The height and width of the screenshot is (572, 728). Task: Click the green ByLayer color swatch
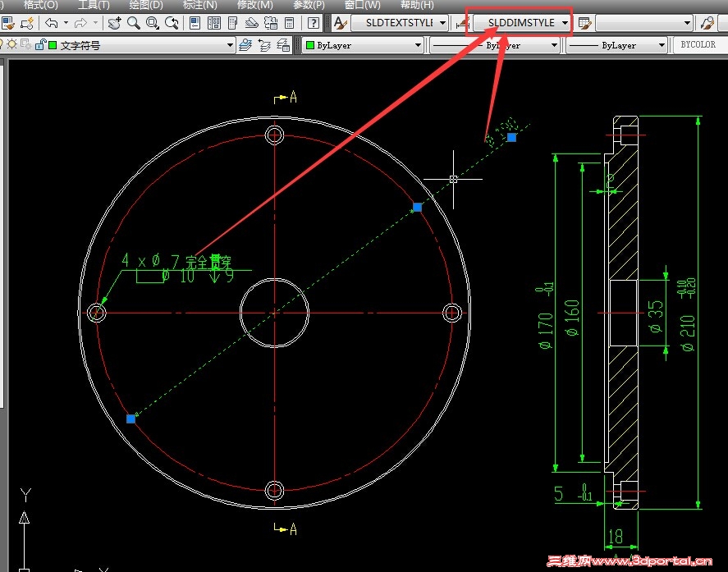310,45
